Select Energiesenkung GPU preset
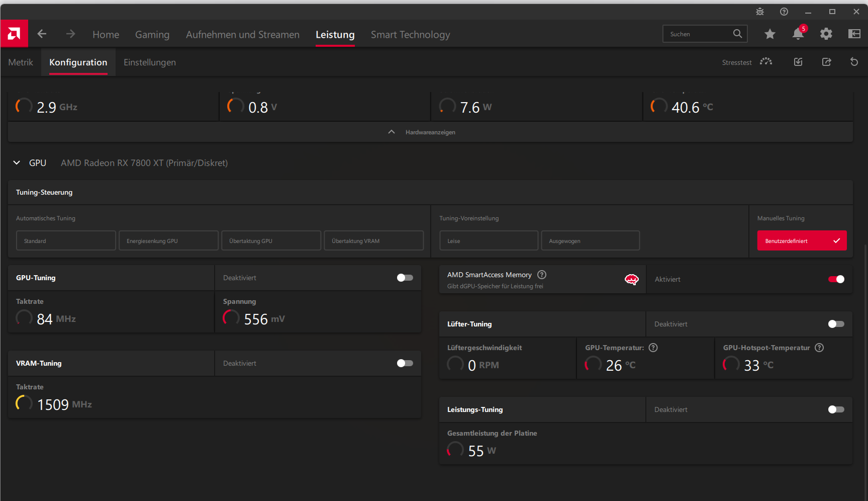Viewport: 868px width, 501px height. coord(168,240)
